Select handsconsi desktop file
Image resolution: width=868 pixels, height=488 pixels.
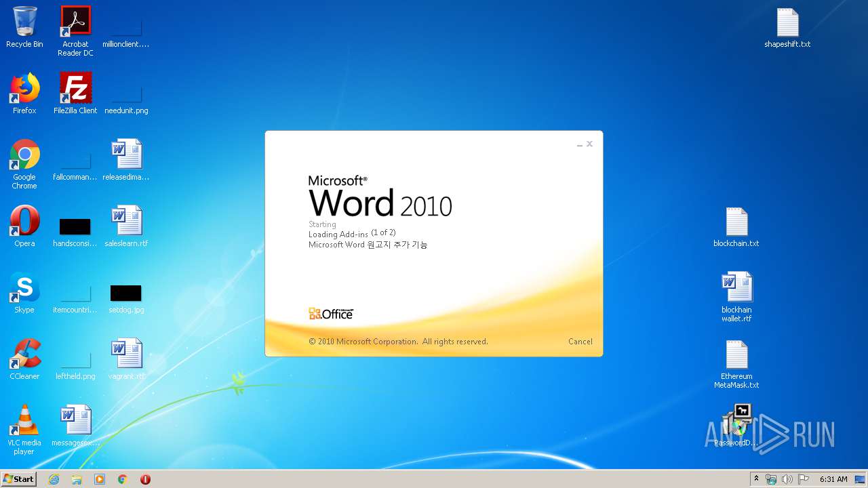[75, 232]
